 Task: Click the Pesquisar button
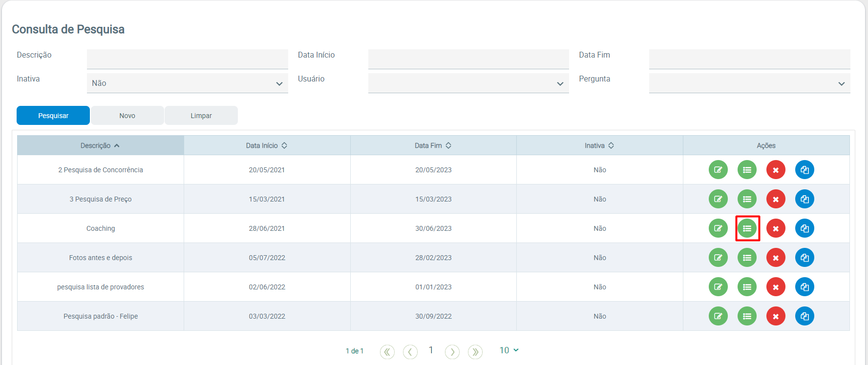(x=53, y=116)
